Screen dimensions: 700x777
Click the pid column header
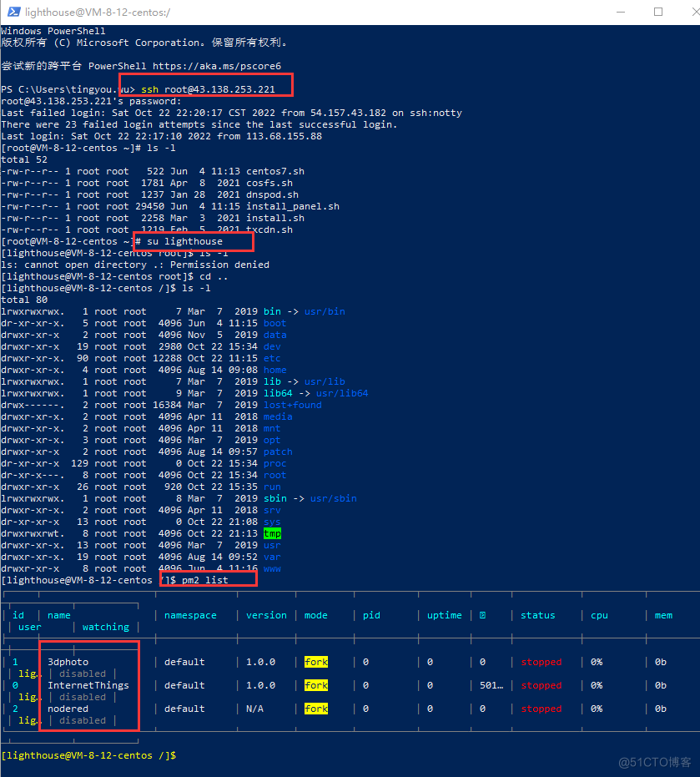[x=371, y=615]
